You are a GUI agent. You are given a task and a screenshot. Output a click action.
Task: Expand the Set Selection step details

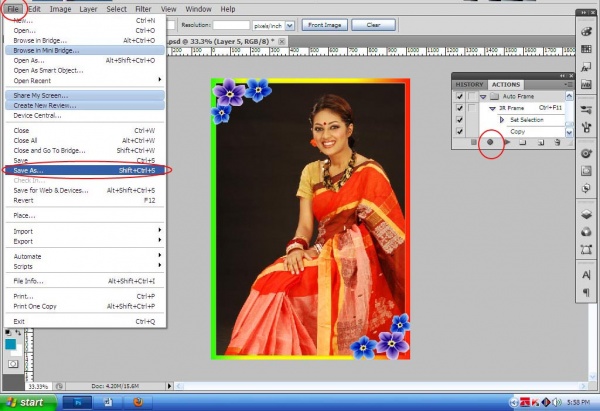click(x=502, y=120)
